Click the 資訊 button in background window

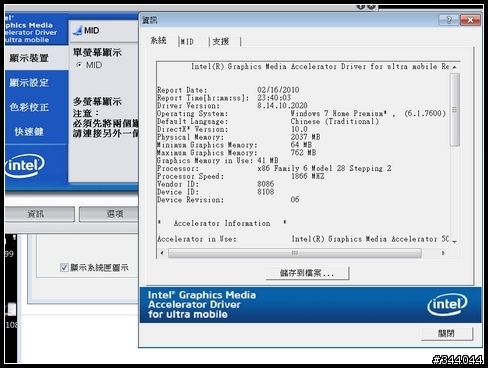click(x=39, y=214)
